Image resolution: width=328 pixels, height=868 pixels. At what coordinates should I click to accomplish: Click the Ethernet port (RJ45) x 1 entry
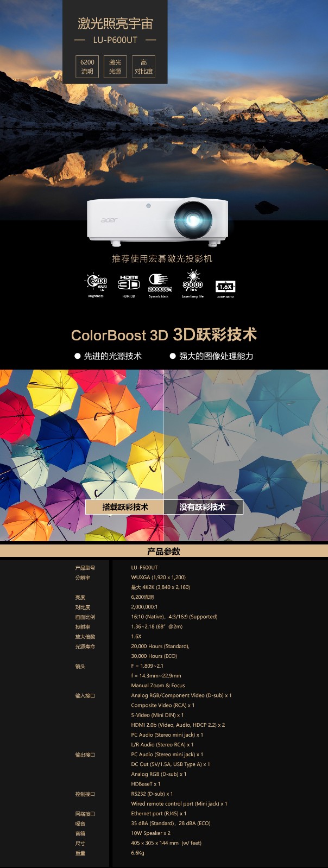[x=159, y=813]
